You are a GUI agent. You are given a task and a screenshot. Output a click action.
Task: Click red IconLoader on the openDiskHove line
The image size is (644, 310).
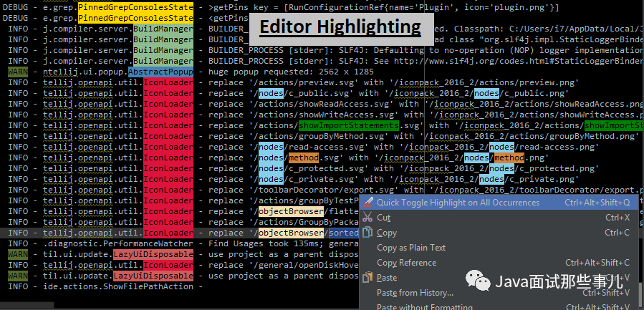[168, 265]
